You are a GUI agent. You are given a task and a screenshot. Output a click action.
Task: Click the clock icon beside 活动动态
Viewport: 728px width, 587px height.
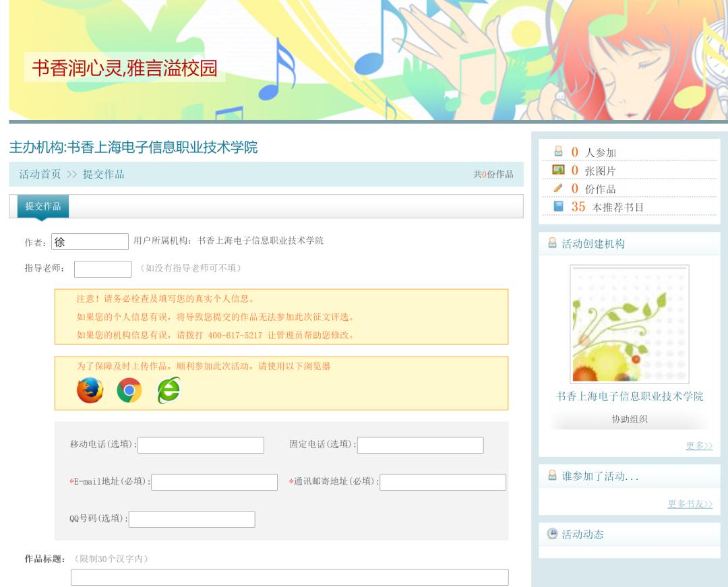click(552, 534)
